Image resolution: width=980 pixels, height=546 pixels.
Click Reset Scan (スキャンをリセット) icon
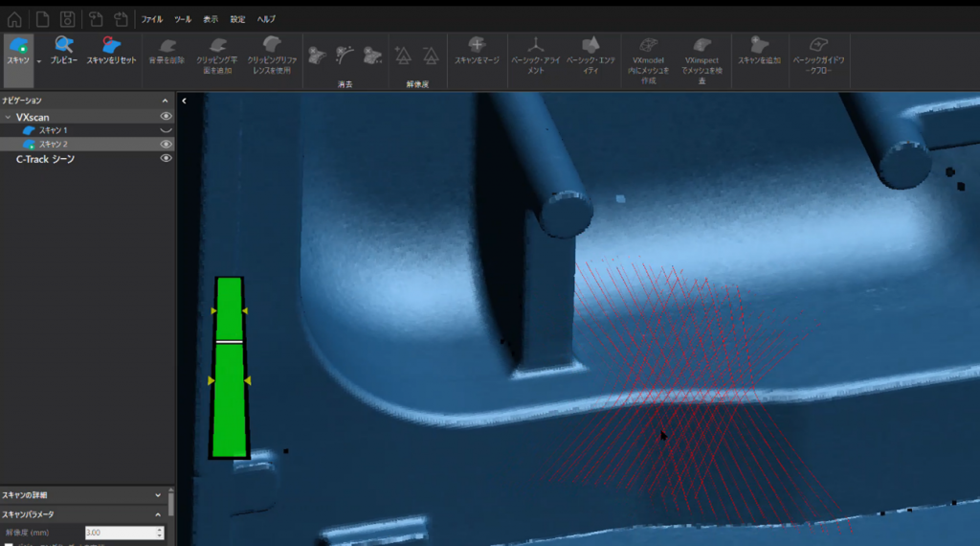click(111, 45)
